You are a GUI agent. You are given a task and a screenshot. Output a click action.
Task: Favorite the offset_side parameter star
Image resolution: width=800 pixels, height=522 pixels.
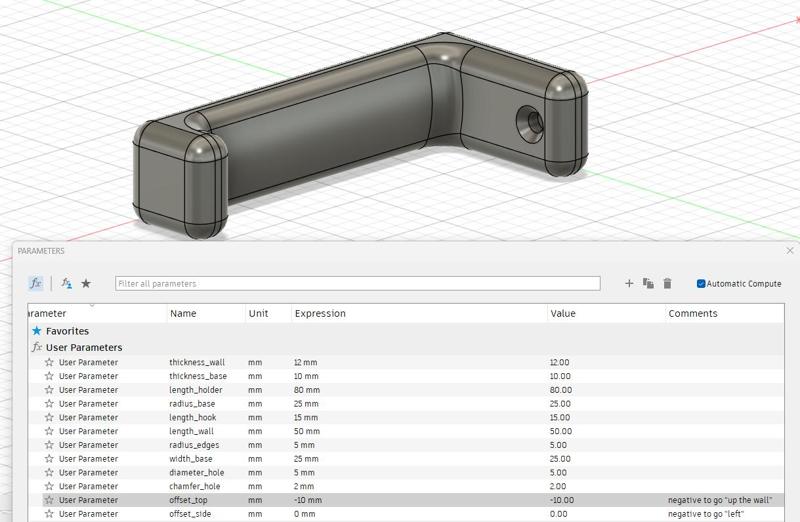[x=49, y=514]
